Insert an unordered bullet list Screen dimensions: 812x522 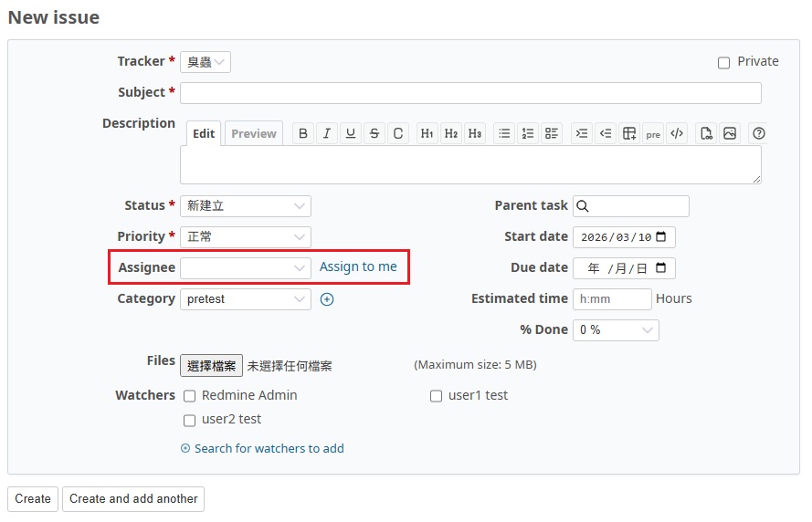click(504, 133)
